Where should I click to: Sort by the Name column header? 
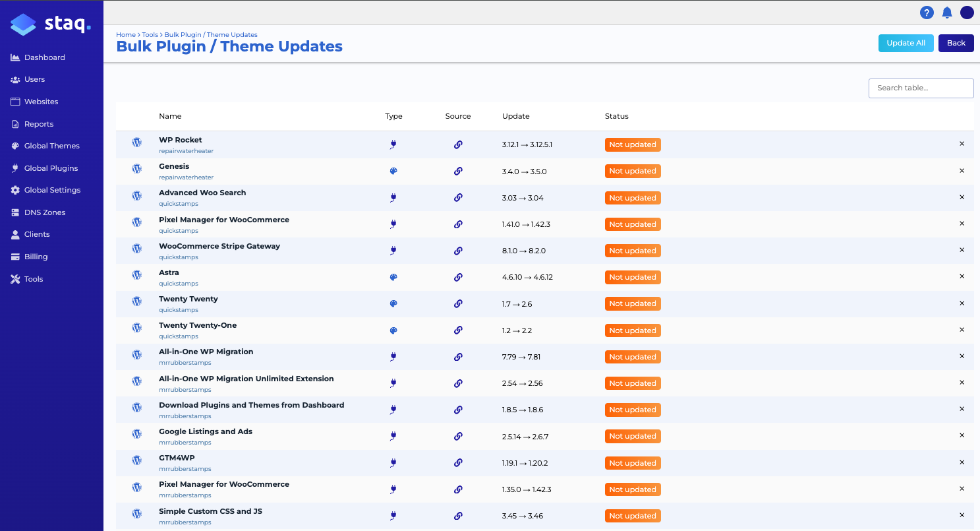click(x=170, y=116)
